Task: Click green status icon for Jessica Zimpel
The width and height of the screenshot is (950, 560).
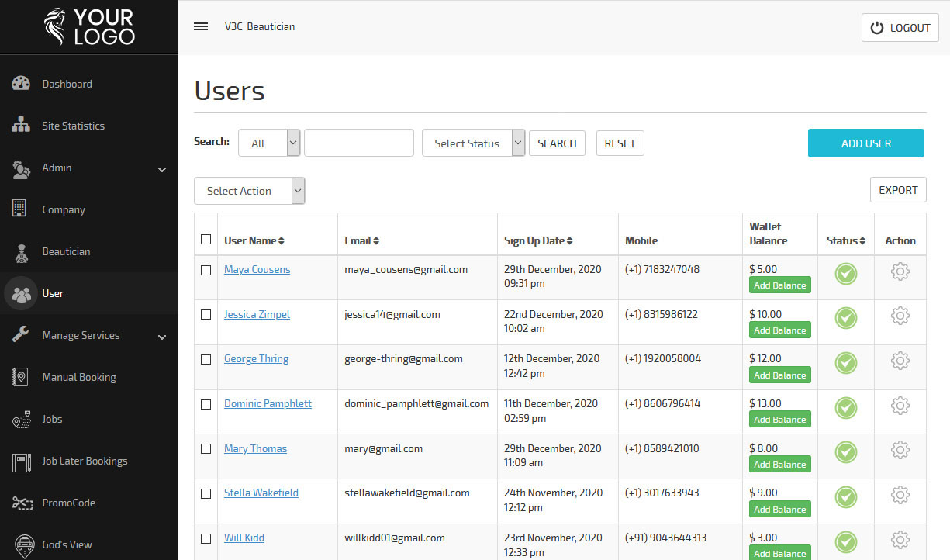Action: click(846, 318)
